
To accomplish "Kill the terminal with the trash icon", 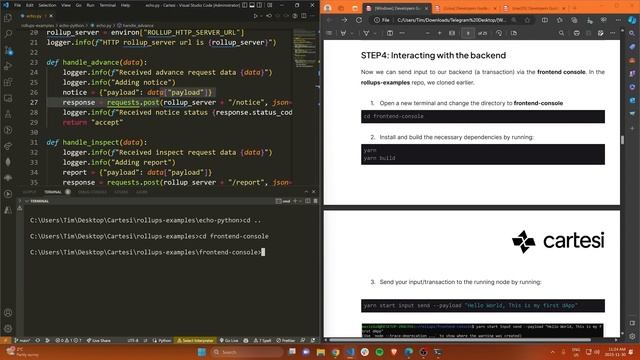I will coord(315,201).
